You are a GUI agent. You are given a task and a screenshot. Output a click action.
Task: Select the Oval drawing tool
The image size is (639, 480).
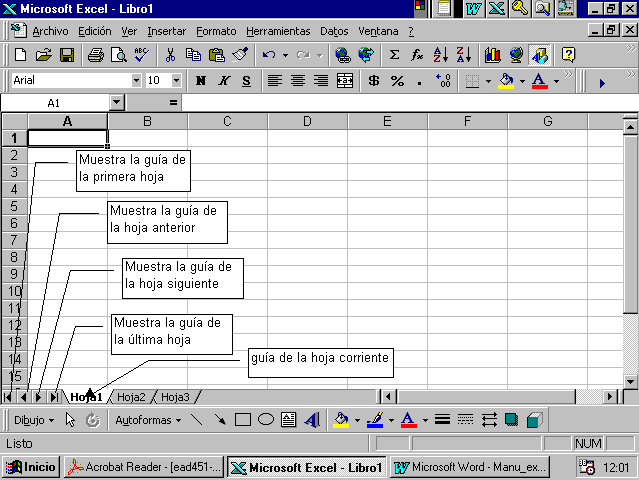tap(266, 420)
